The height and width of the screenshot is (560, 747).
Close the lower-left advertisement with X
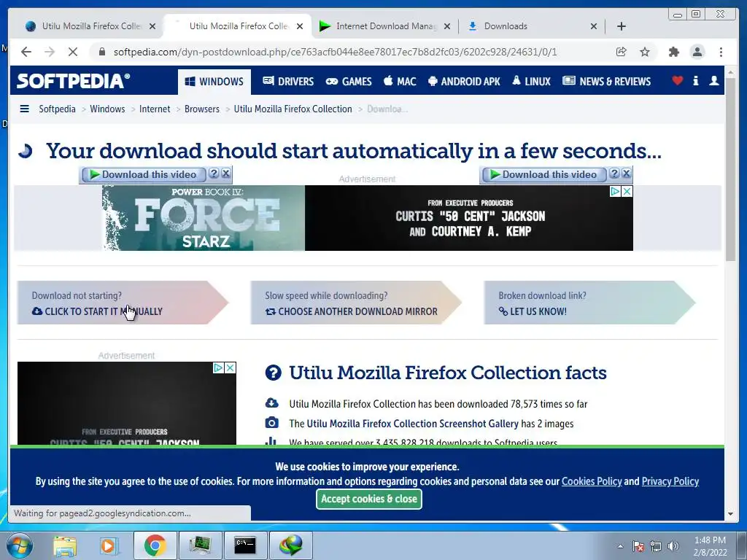coord(230,367)
